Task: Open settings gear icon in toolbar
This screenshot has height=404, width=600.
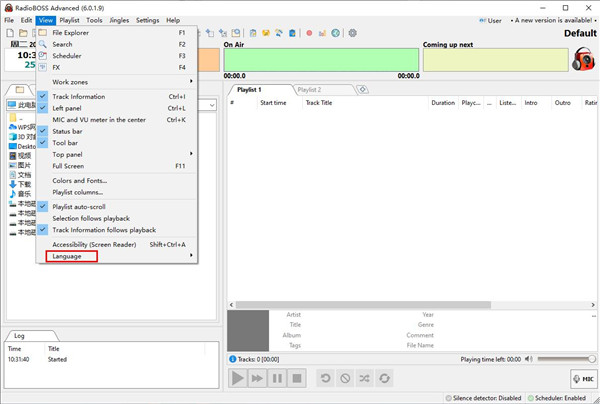Action: coord(352,33)
